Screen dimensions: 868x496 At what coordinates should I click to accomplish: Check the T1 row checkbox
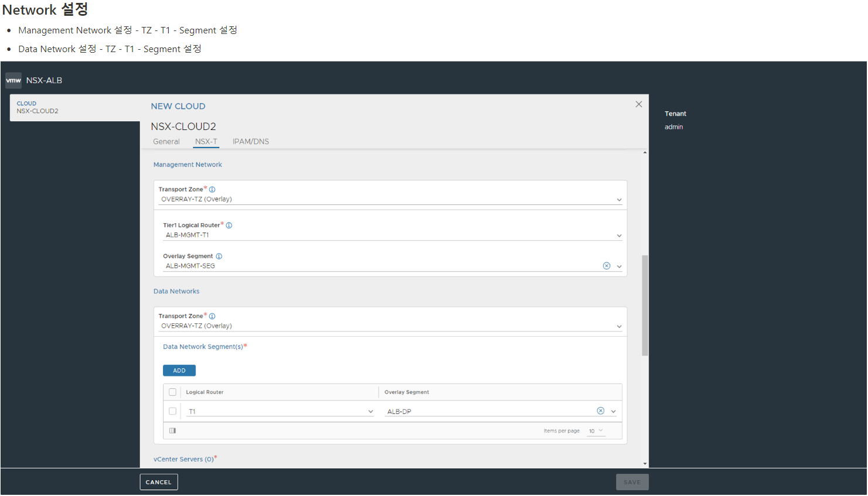pos(172,412)
